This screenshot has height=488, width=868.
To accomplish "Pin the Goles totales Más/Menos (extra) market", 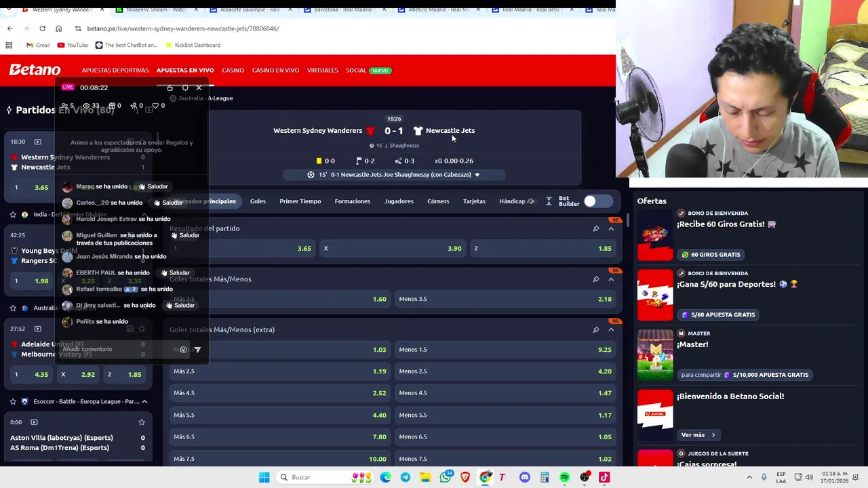I will tap(596, 329).
